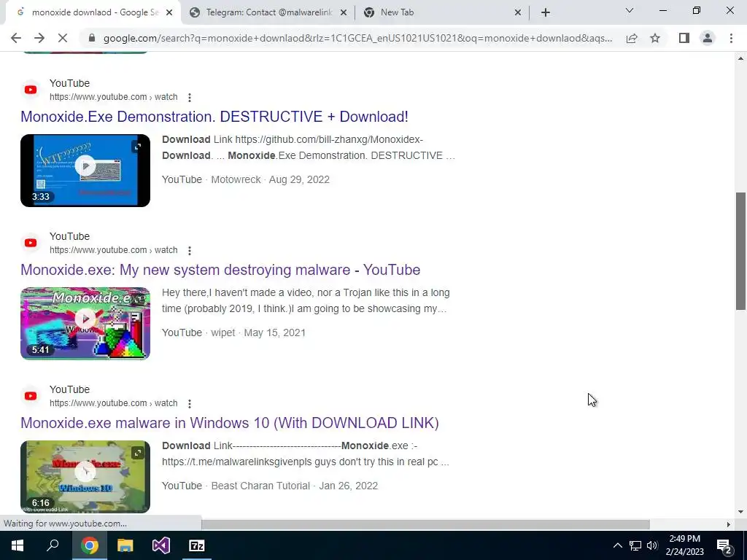Screen dimensions: 747x560
Task: Click the horizontal scrollbar thumb
Action: (x=425, y=524)
